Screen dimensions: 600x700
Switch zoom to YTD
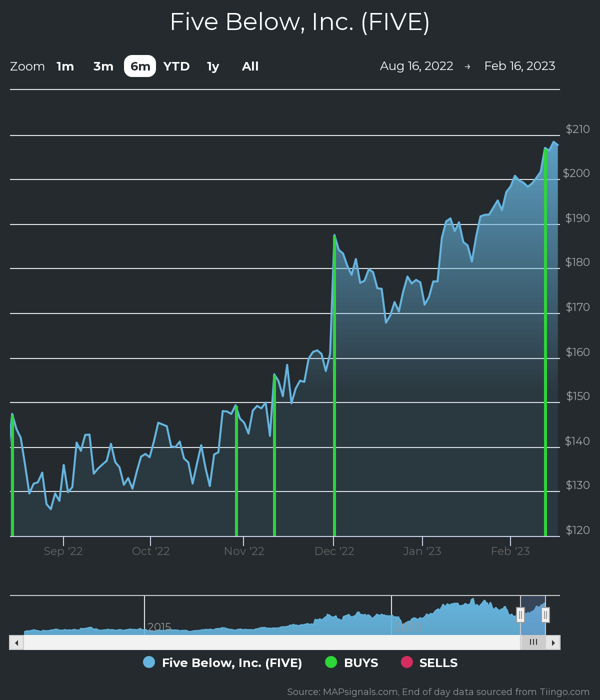(x=176, y=66)
